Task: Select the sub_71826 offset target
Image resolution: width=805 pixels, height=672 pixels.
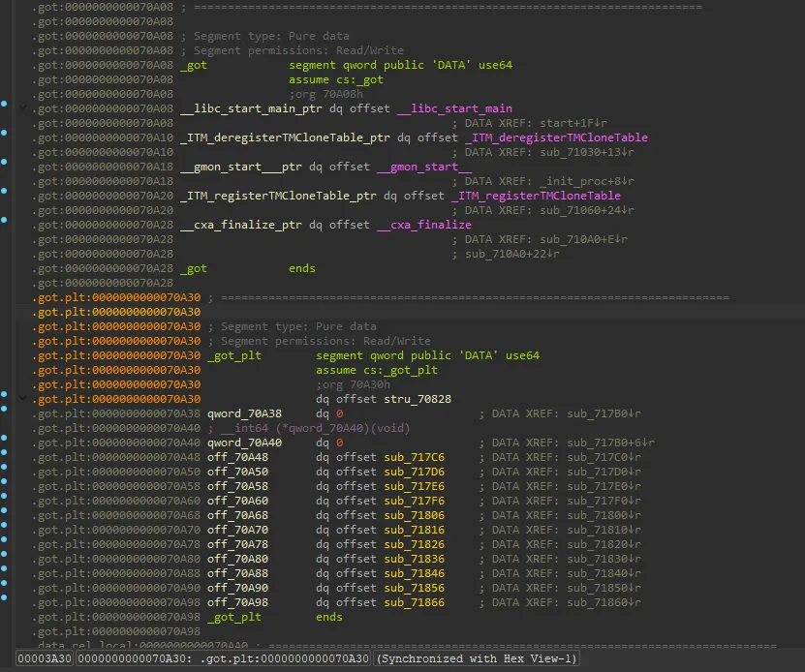Action: (415, 544)
